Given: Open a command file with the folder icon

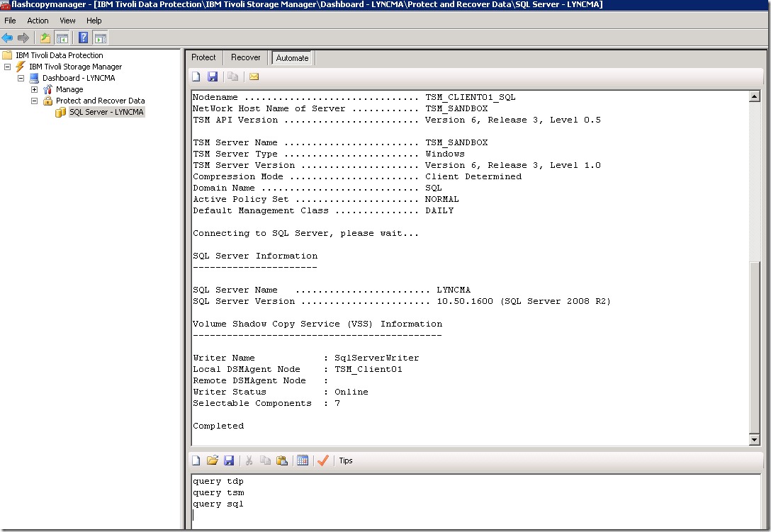Looking at the screenshot, I should 213,460.
